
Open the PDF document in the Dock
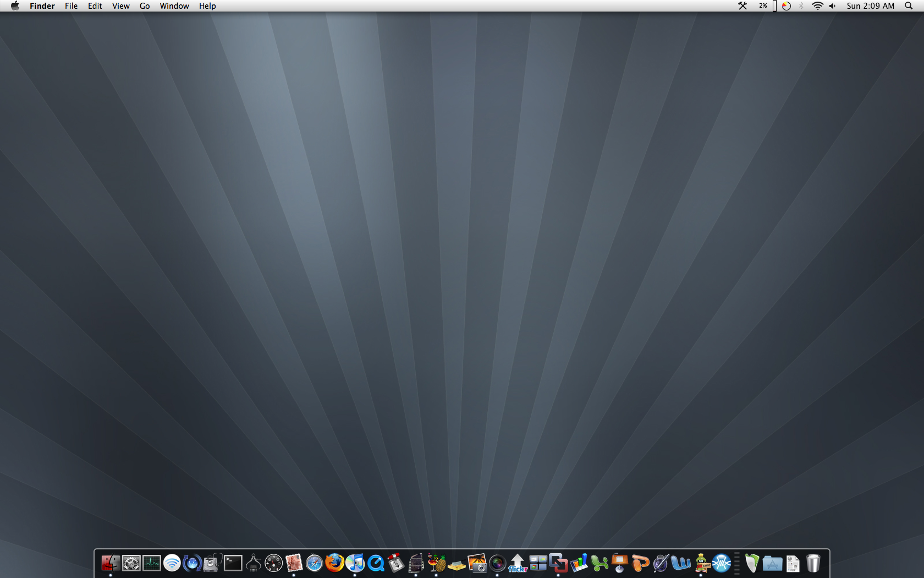[x=793, y=563]
